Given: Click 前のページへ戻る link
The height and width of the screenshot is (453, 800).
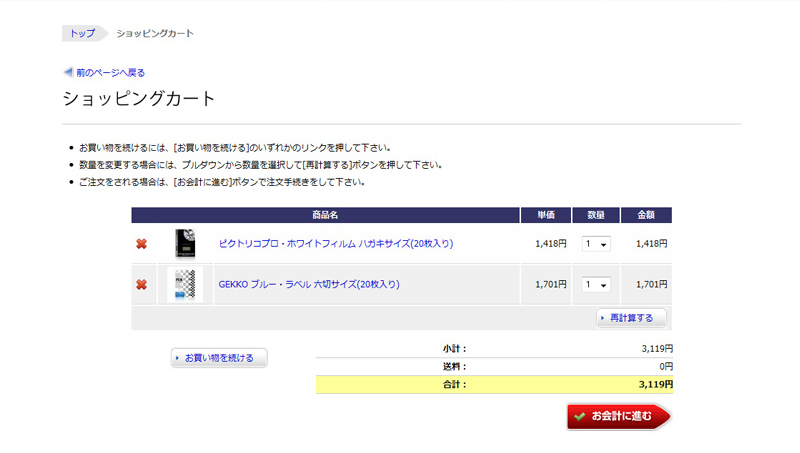Looking at the screenshot, I should point(110,72).
